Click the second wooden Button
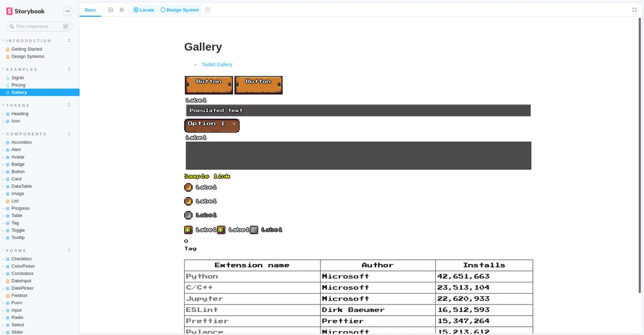 258,85
